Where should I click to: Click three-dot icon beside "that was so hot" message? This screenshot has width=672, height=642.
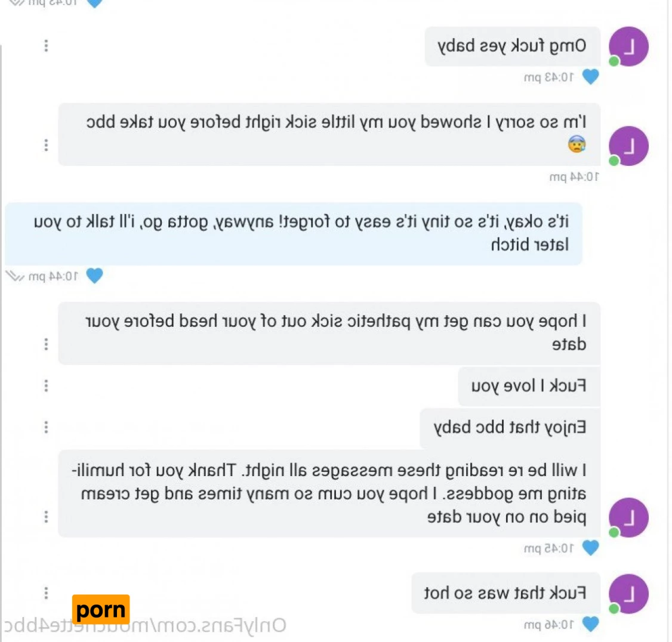pos(46,592)
